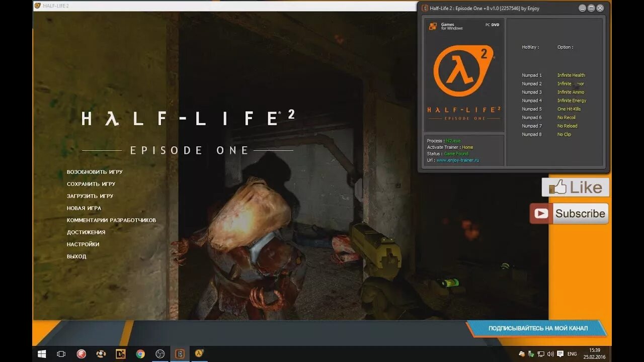Open ЗАГРУЗИТЬ ИГРУ menu entry
644x362 pixels.
click(90, 196)
